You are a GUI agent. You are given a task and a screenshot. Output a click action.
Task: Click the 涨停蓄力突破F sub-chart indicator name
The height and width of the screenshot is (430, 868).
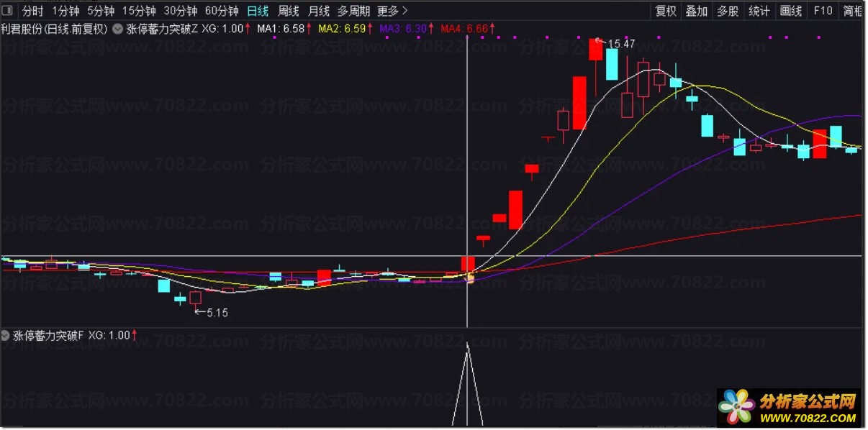pos(48,335)
